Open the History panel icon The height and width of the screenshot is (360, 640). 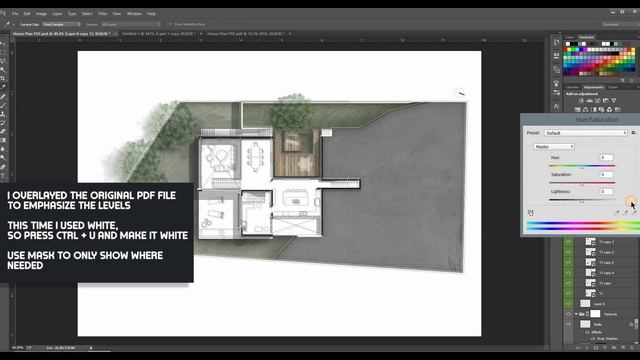coord(556,42)
